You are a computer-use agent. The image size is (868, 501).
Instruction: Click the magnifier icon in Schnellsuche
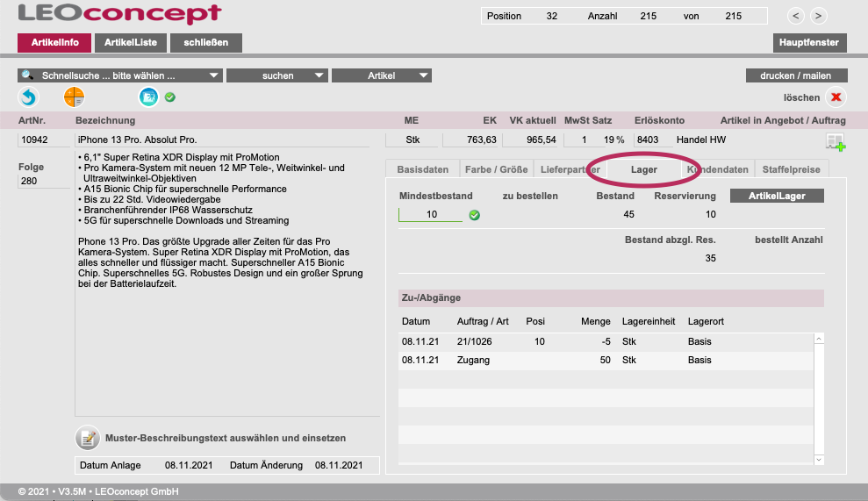click(x=27, y=75)
